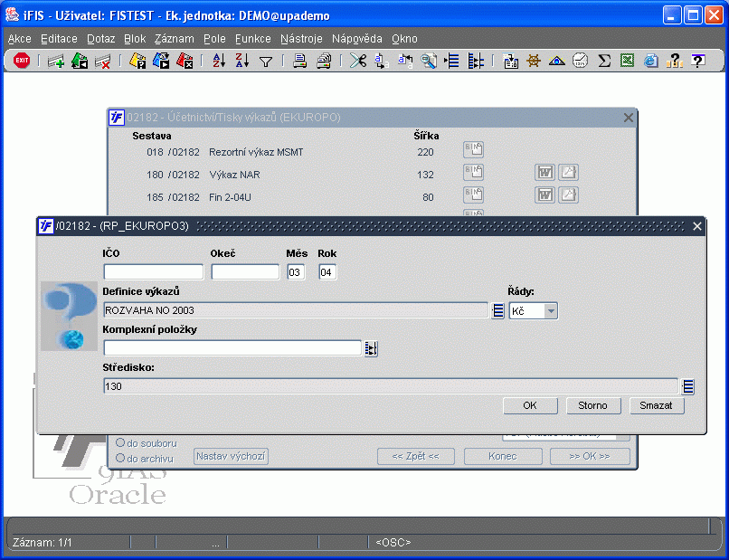Sort ascending with A-Z icon

[219, 61]
